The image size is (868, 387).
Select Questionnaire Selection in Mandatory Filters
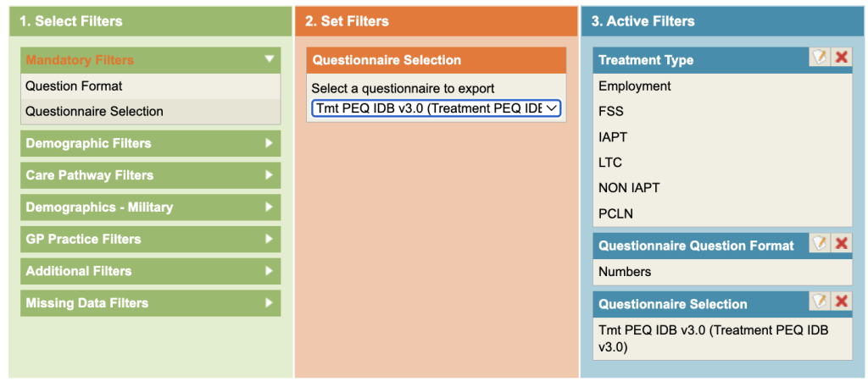point(94,111)
